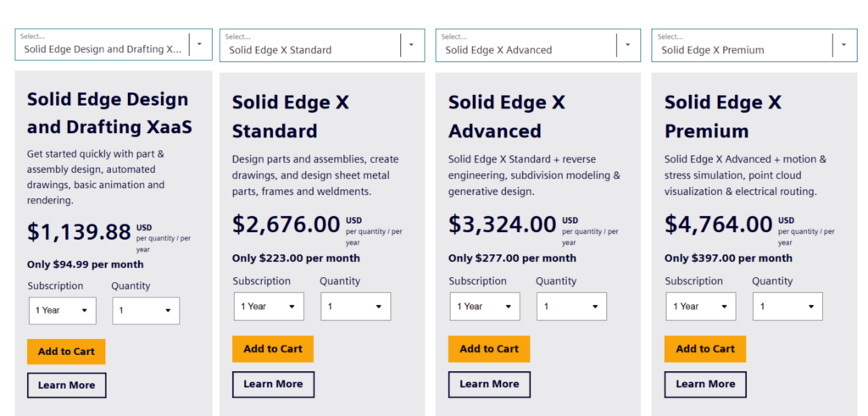Viewport: 868px width, 416px height.
Task: Expand Subscription dropdown for Design and Drafting XaaS
Action: point(62,310)
